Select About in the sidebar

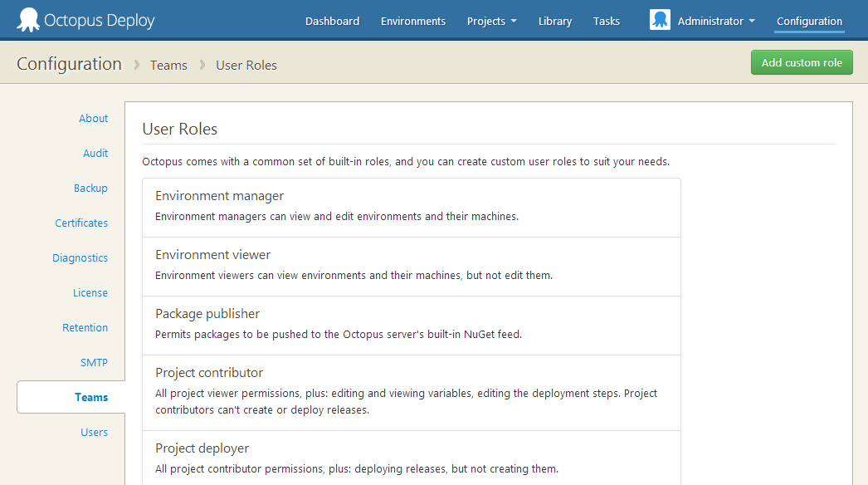point(93,118)
